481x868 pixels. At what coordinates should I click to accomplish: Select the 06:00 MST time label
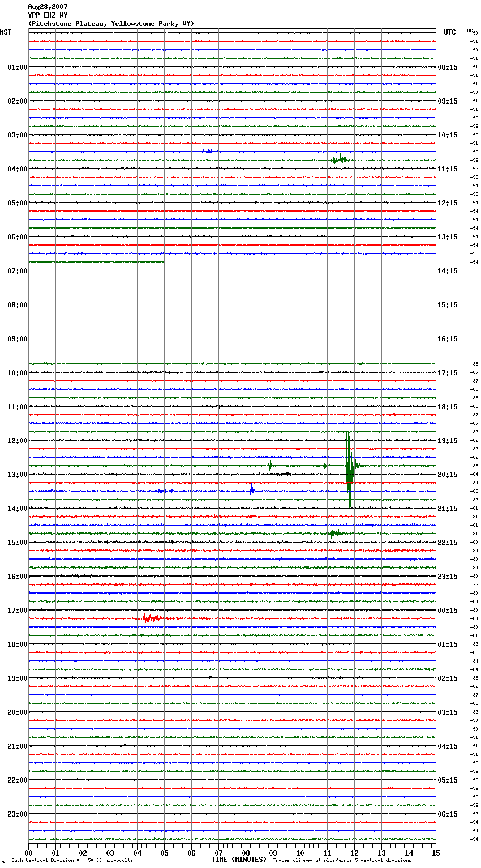pyautogui.click(x=18, y=237)
